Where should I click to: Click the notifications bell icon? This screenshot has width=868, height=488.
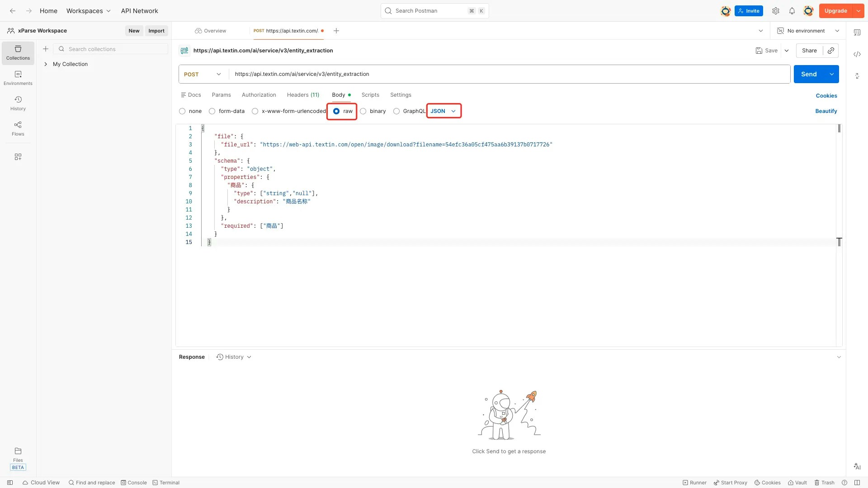792,11
